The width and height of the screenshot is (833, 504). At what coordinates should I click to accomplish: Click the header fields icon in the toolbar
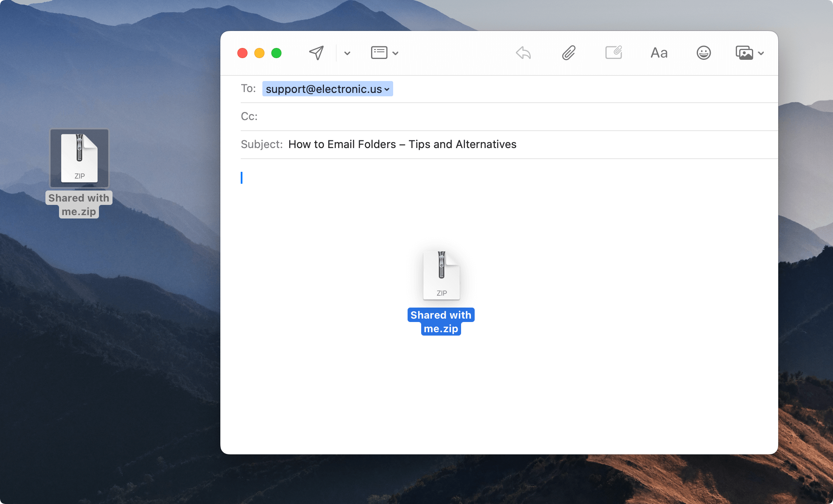click(378, 53)
